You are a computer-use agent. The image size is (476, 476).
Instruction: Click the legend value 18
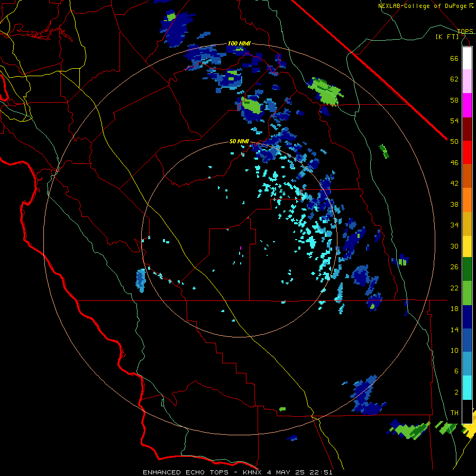pos(454,309)
